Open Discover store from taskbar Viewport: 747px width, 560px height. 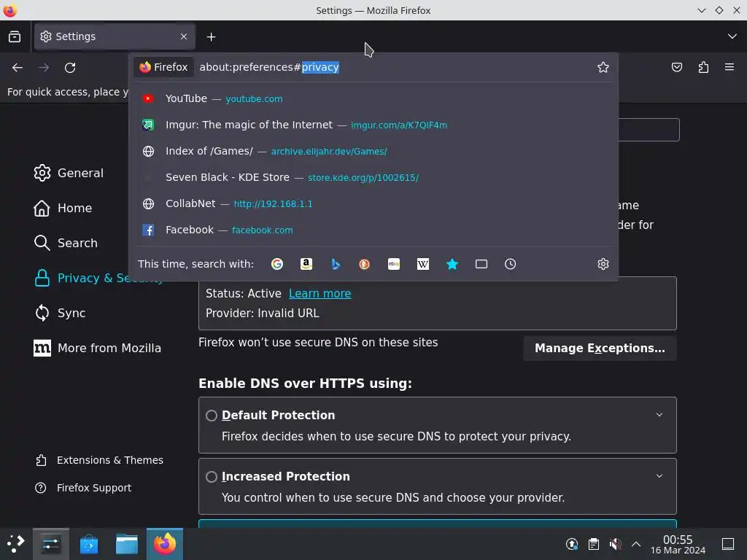89,544
